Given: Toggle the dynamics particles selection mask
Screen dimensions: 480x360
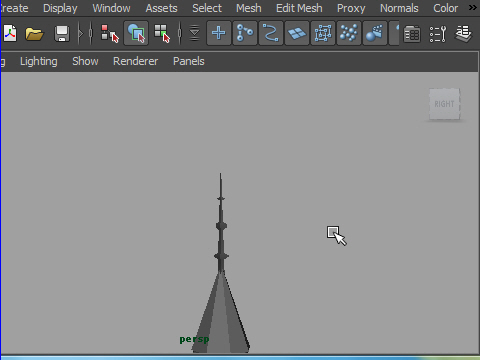Looking at the screenshot, I should click(349, 33).
